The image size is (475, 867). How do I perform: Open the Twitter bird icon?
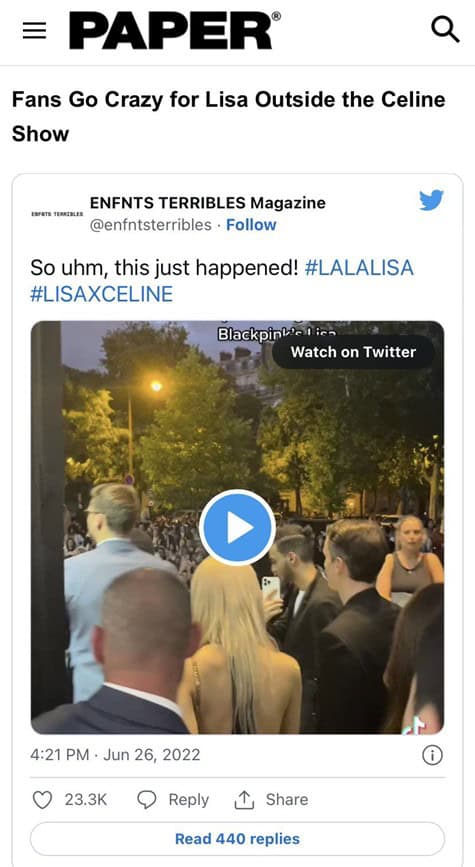click(x=431, y=200)
